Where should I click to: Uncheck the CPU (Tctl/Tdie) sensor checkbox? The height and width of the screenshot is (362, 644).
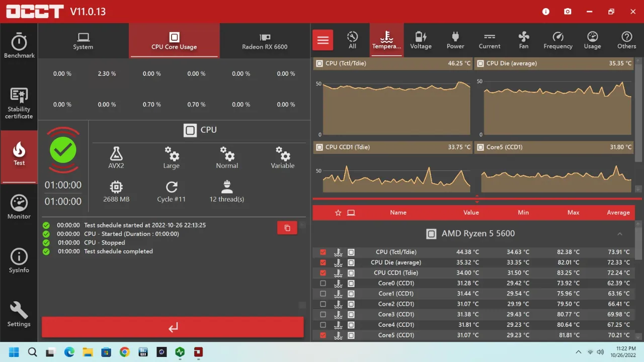pos(323,252)
